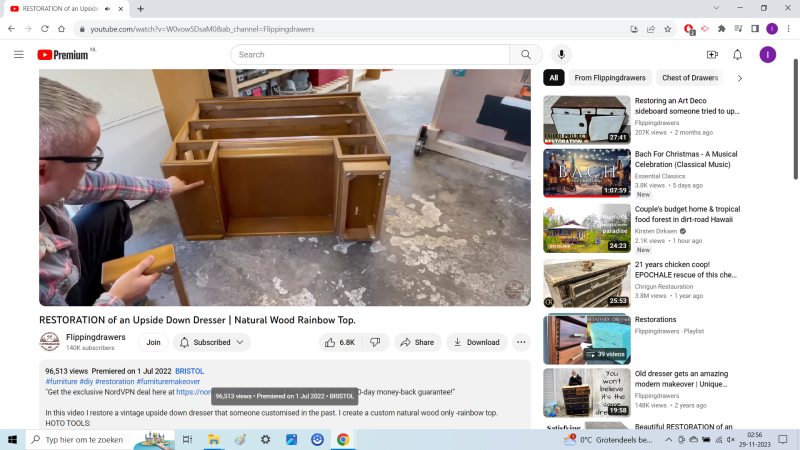The height and width of the screenshot is (450, 800).
Task: Download the video
Action: coord(476,342)
